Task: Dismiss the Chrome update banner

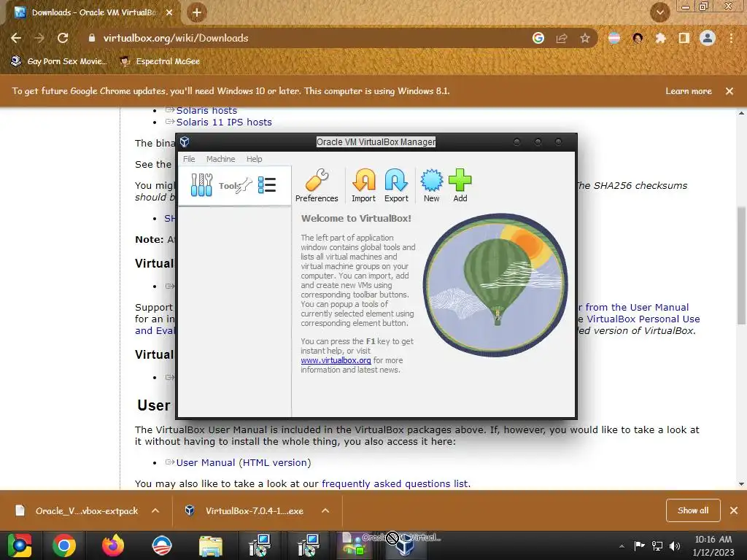Action: [729, 91]
